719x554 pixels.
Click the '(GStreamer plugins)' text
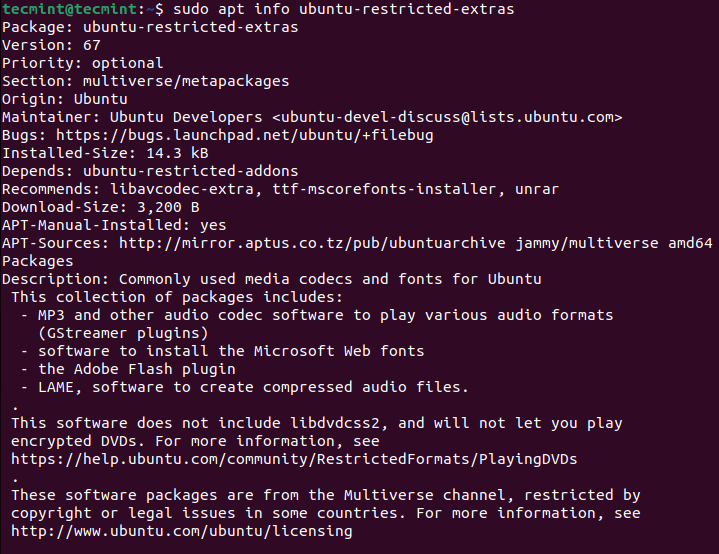pyautogui.click(x=123, y=333)
